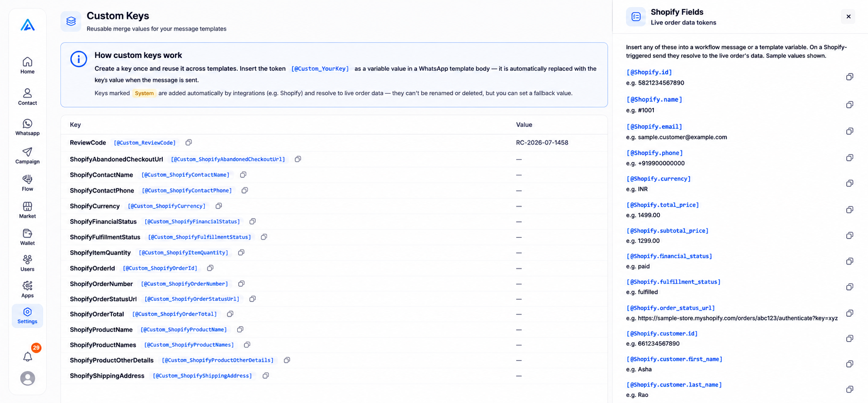This screenshot has height=403, width=868.
Task: Copy the [@Shopify.financial_status] field token
Action: point(850,261)
